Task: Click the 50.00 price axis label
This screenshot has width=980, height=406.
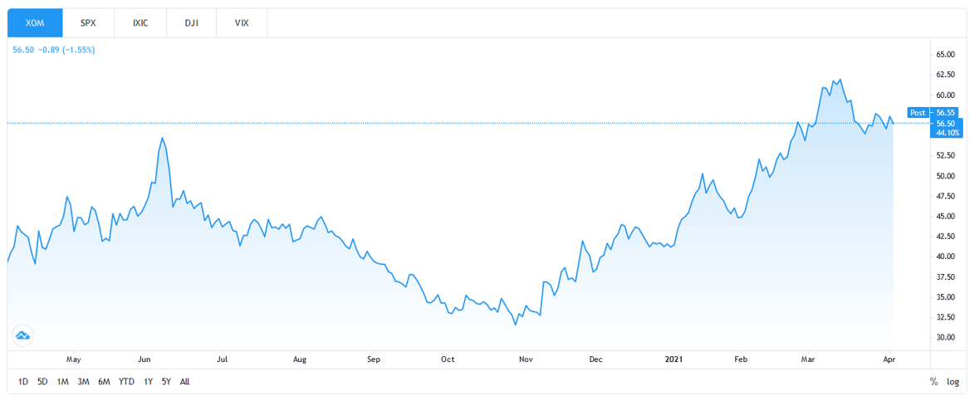Action: [x=947, y=175]
